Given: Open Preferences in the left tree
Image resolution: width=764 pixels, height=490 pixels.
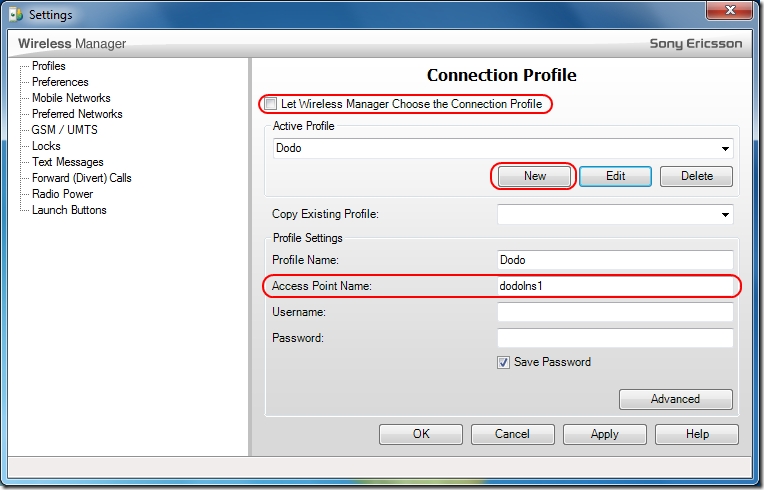Looking at the screenshot, I should (x=60, y=82).
